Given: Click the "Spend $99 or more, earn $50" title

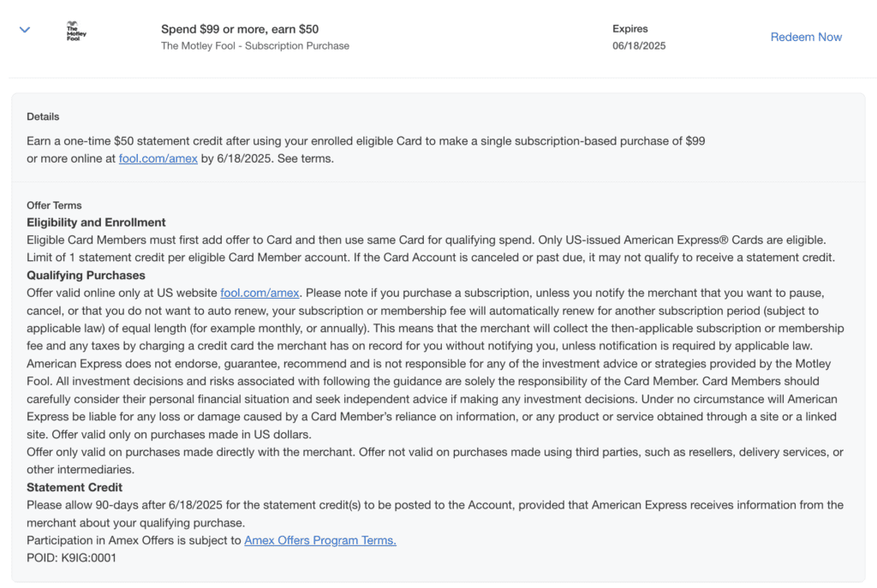Looking at the screenshot, I should [x=240, y=29].
